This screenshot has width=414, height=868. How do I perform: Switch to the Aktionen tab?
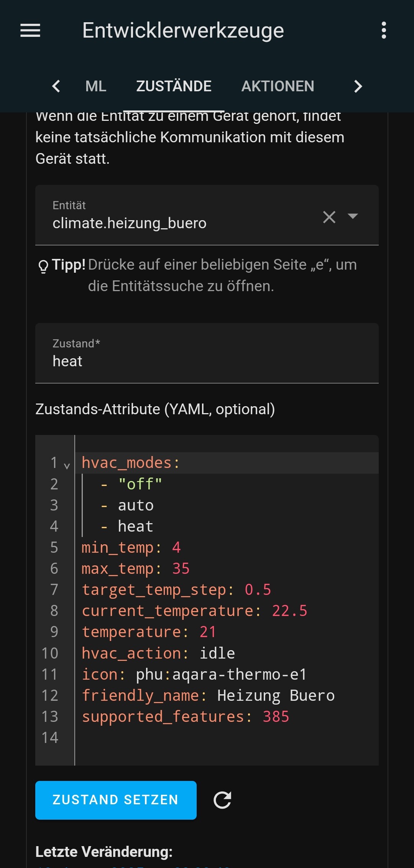278,86
